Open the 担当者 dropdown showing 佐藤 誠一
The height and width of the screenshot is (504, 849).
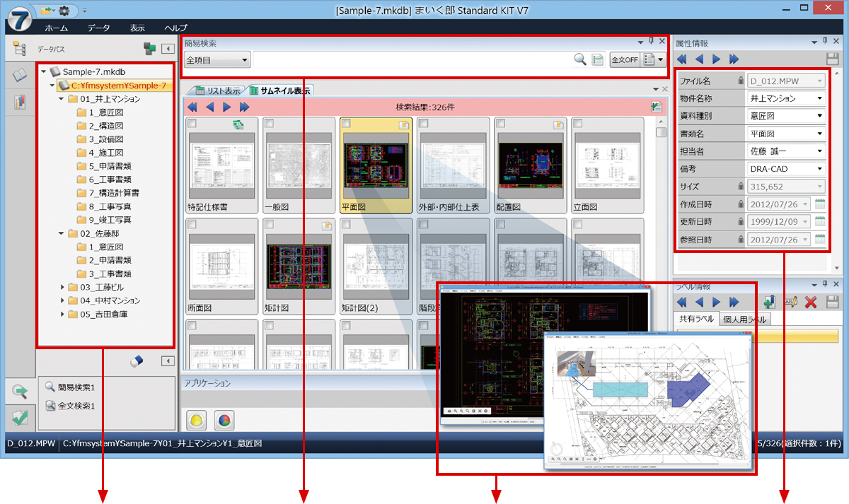pyautogui.click(x=786, y=151)
